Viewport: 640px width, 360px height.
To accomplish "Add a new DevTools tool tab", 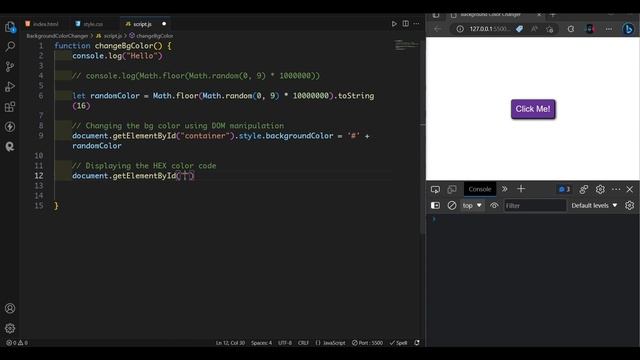I will click(521, 189).
